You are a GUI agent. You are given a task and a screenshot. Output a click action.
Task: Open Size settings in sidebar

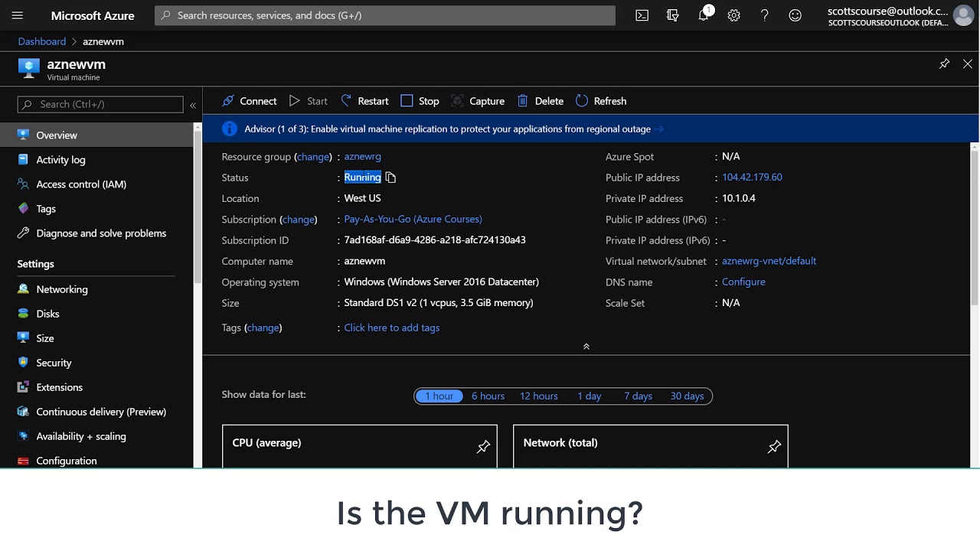[96, 338]
